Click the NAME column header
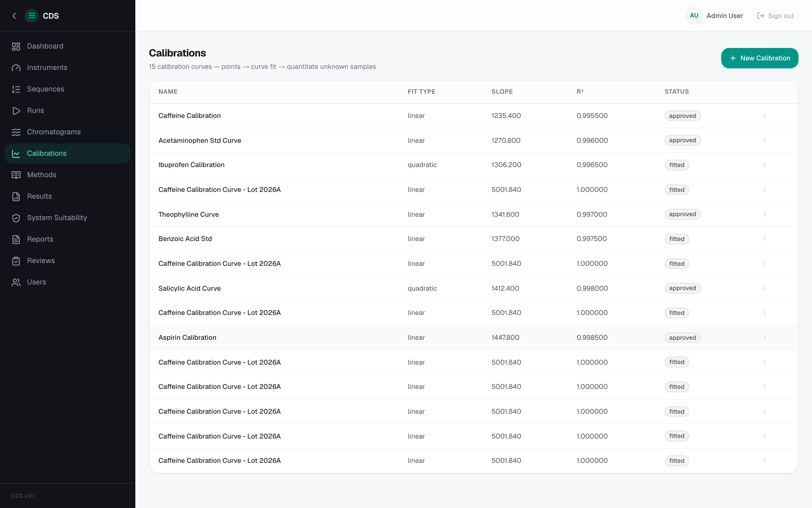The width and height of the screenshot is (812, 508). click(x=168, y=92)
